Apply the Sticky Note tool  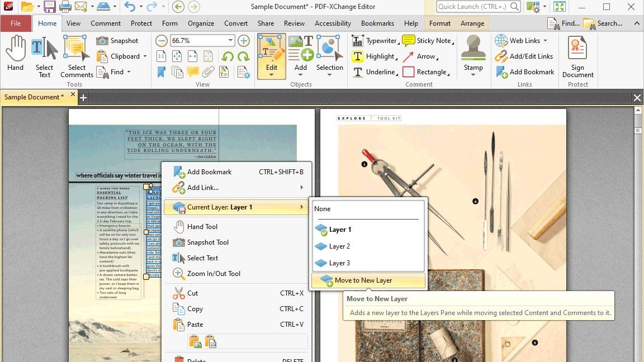(433, 40)
